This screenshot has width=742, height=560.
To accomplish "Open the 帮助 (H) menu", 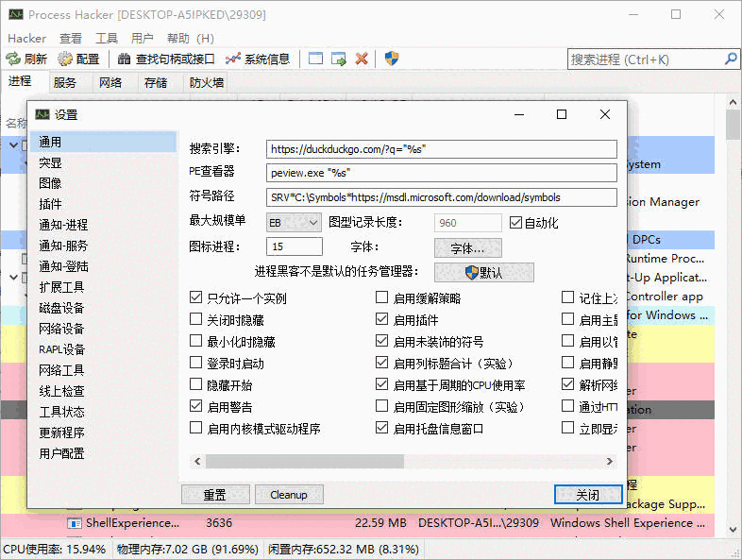I will pyautogui.click(x=191, y=39).
